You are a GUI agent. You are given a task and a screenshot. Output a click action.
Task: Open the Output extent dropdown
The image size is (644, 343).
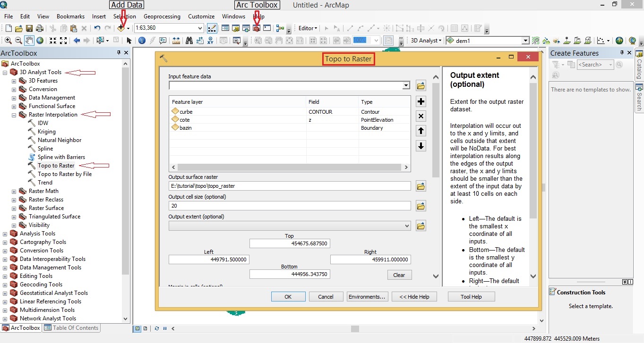click(x=407, y=226)
